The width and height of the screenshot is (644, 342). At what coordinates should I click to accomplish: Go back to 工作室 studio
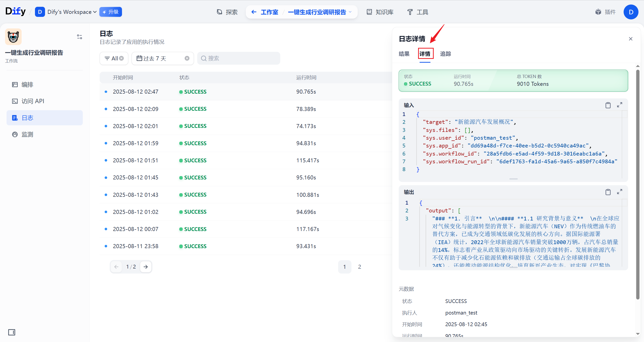point(265,12)
